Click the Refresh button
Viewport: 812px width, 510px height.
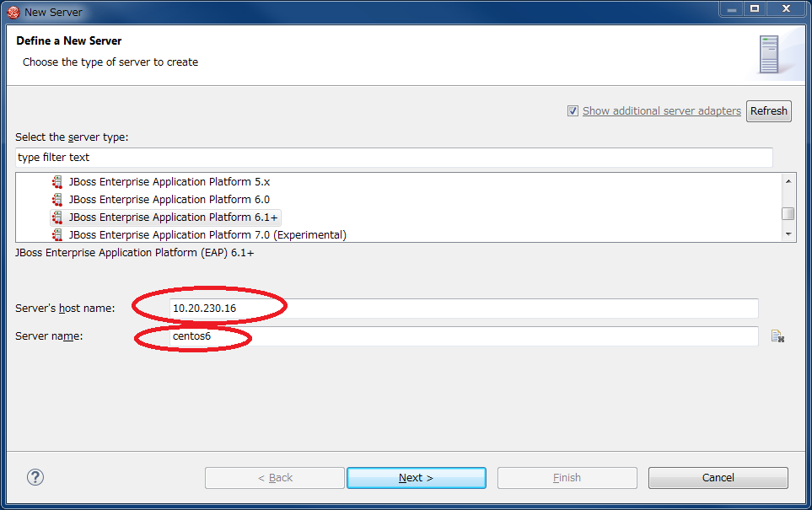click(768, 110)
